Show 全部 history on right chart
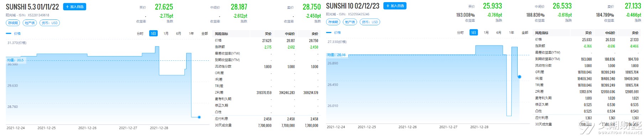 (525, 33)
